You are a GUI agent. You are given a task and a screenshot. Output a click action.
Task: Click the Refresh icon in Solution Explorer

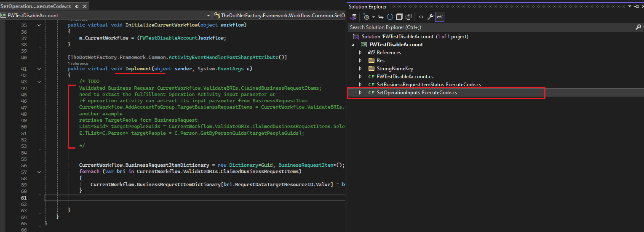(390, 17)
